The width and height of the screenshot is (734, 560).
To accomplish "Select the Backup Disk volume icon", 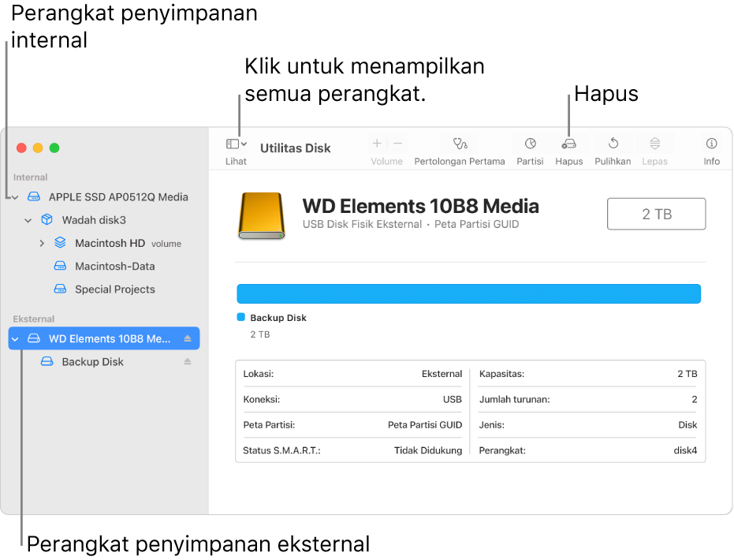I will [x=47, y=361].
